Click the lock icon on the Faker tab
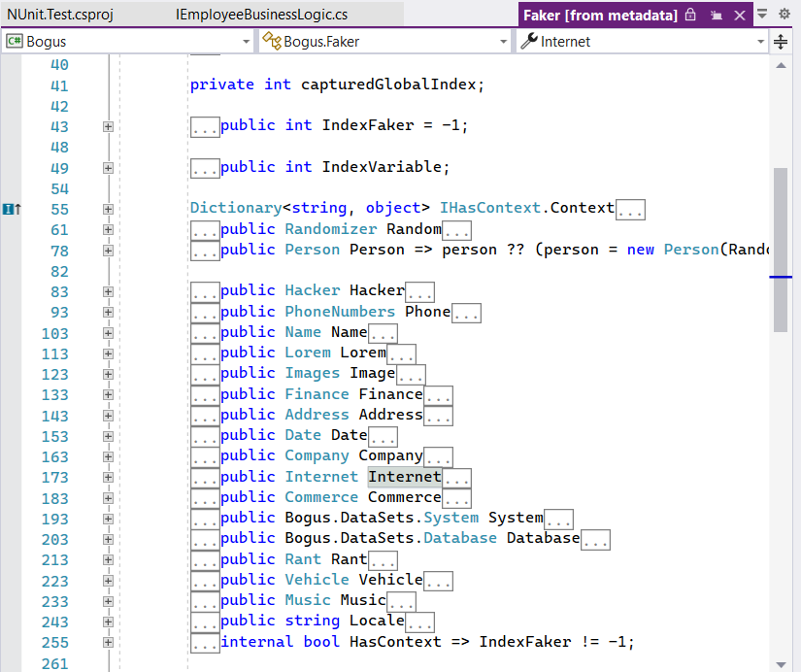This screenshot has width=801, height=672. point(689,15)
